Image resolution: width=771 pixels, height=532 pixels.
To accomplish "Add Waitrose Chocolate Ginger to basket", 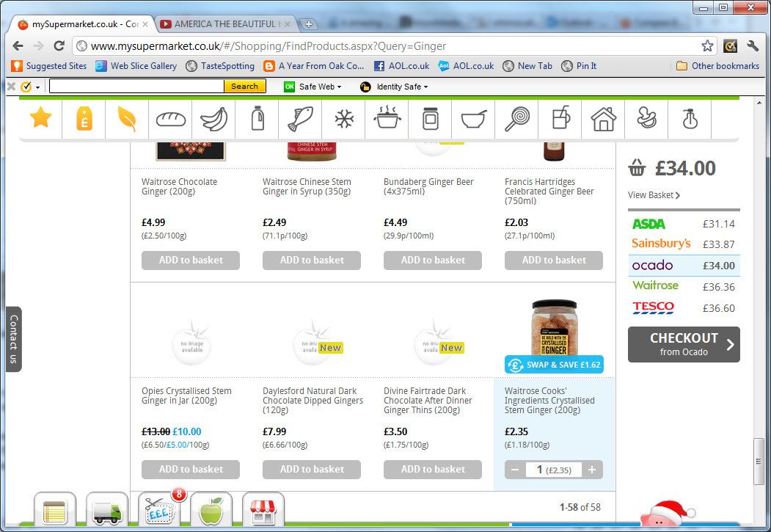I will [x=191, y=260].
